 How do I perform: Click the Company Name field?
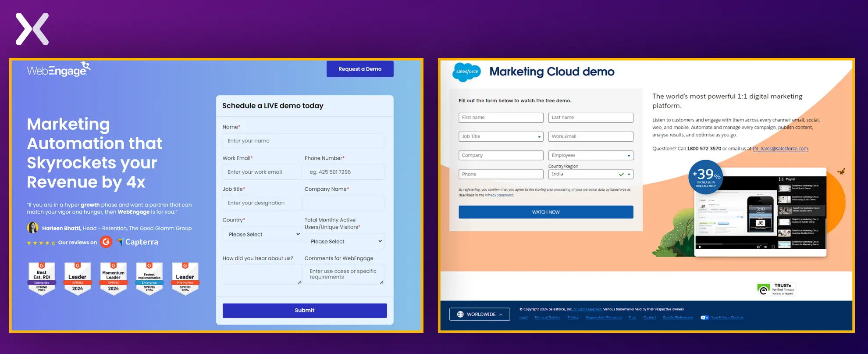tap(345, 203)
